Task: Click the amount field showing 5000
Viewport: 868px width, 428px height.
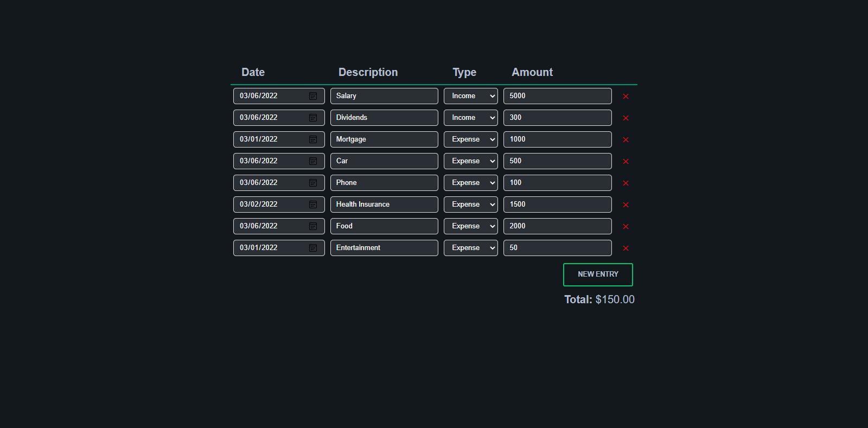Action: [x=557, y=96]
